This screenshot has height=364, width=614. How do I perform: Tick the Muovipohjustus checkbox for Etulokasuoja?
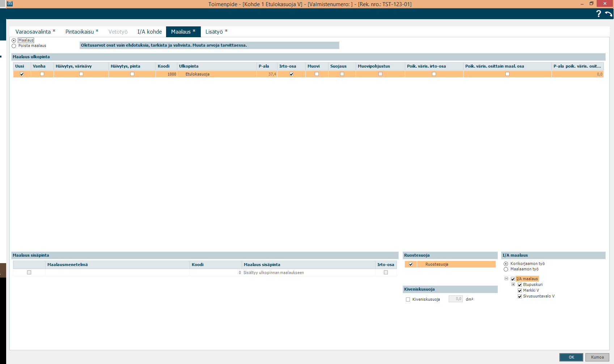[380, 74]
